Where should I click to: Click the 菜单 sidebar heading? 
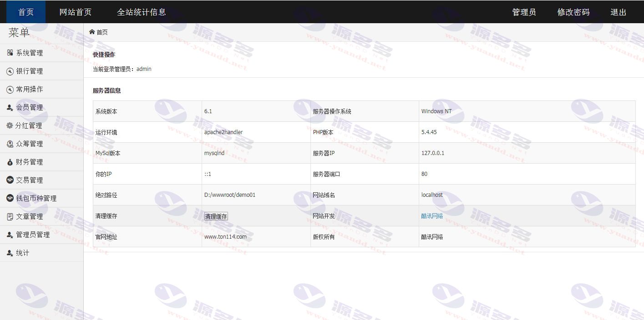19,32
